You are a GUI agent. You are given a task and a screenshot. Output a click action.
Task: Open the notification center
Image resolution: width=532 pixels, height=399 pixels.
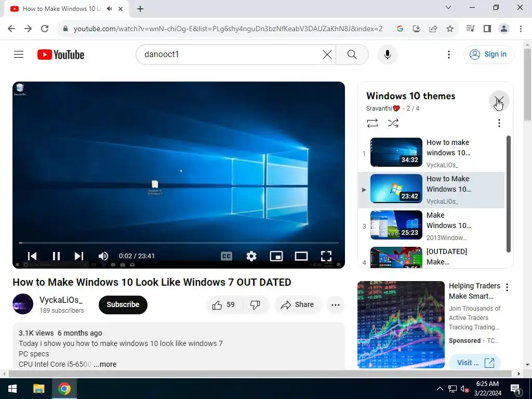pyautogui.click(x=515, y=389)
